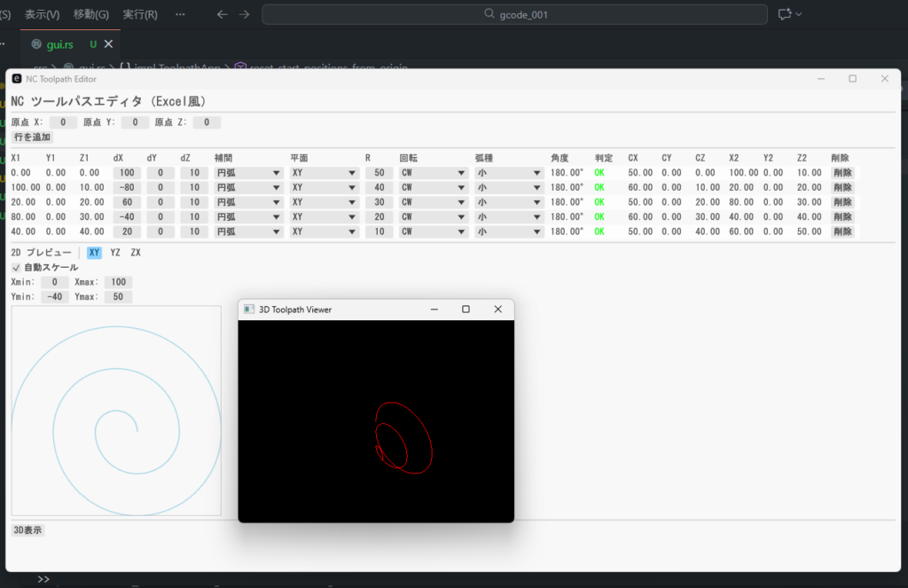
Task: Minimize the 3D Toolpath Viewer window
Action: click(434, 309)
